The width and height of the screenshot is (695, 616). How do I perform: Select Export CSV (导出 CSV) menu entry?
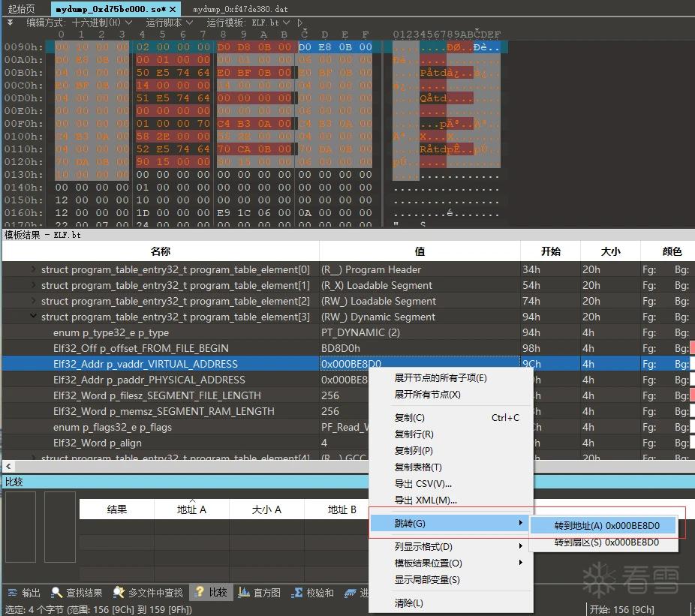(x=423, y=483)
